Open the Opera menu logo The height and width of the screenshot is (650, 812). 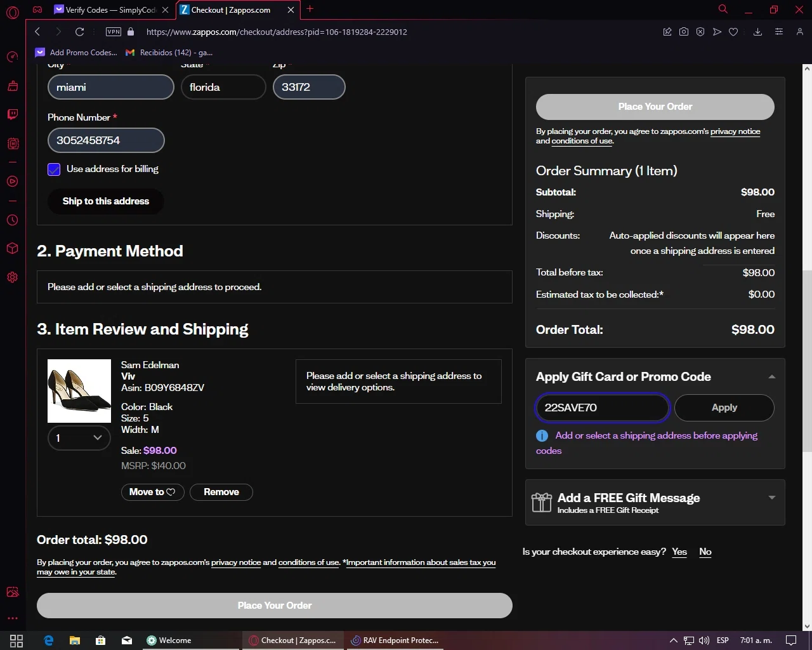point(12,12)
